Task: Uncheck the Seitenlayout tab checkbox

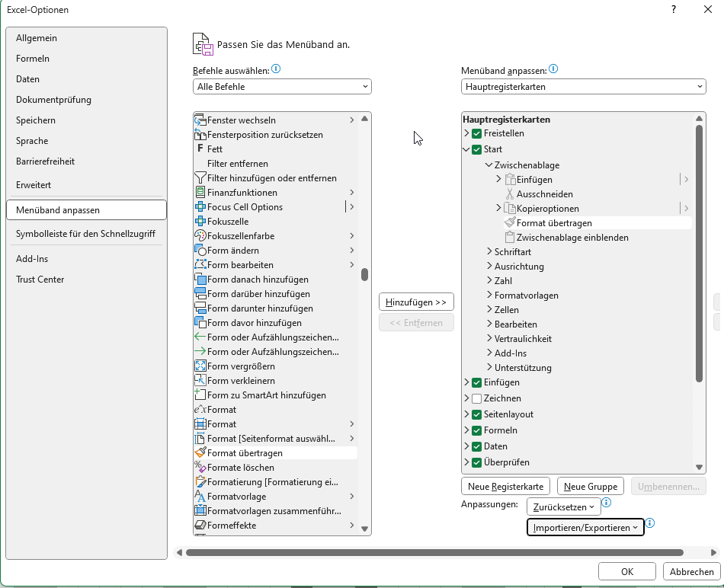Action: click(x=477, y=414)
